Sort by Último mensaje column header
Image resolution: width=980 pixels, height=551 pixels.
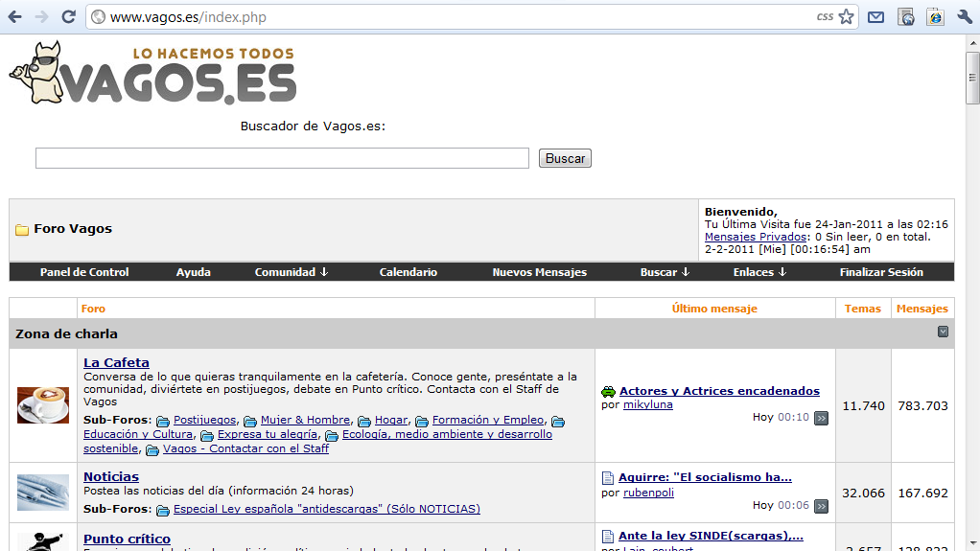click(x=714, y=308)
